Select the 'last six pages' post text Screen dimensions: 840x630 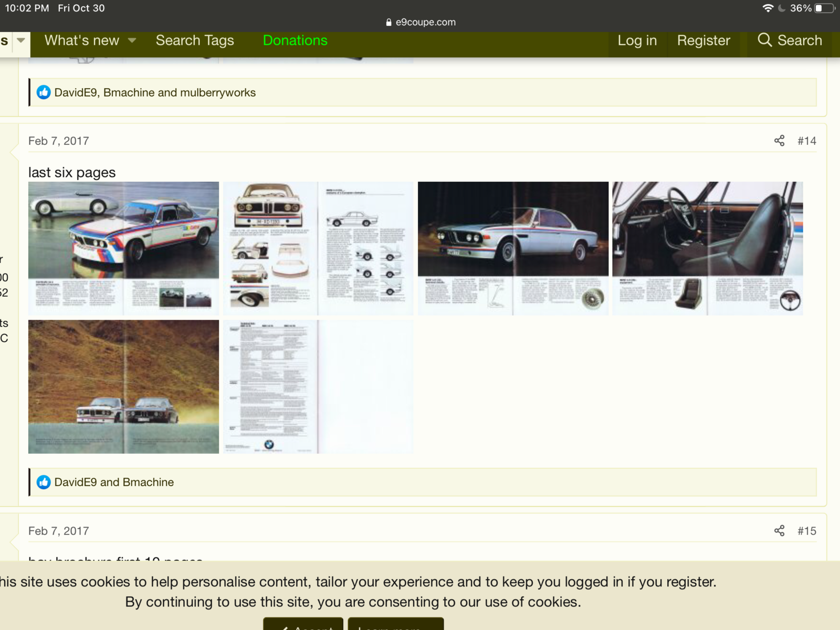[72, 172]
